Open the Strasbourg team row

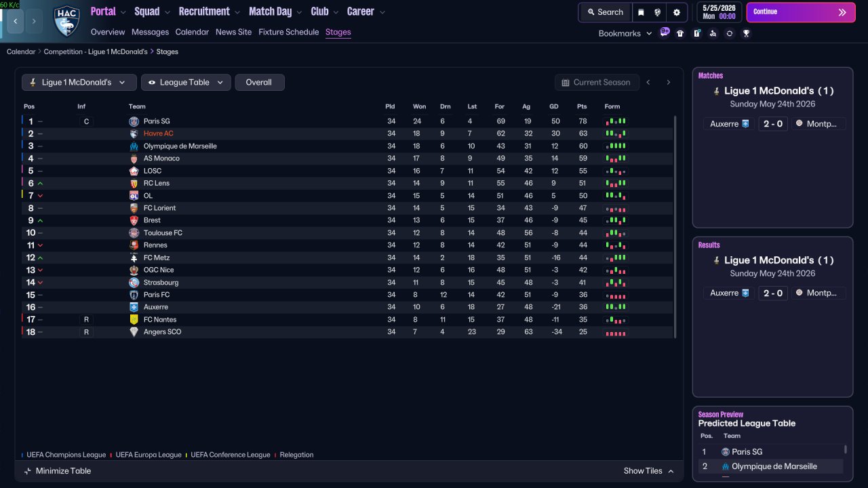[x=347, y=283]
